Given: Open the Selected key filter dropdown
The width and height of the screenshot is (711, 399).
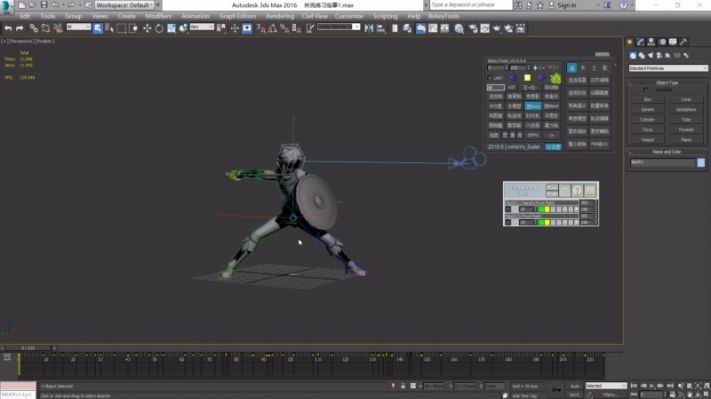Looking at the screenshot, I should tap(606, 386).
